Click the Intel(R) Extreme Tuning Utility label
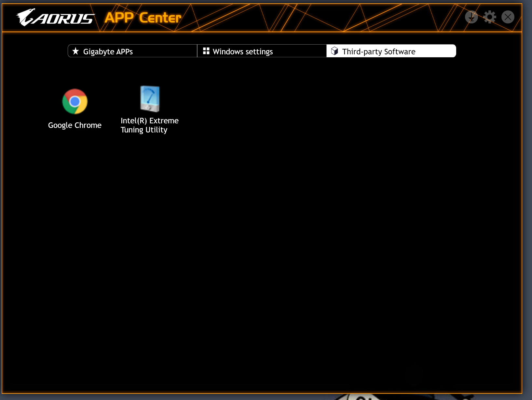The image size is (532, 400). click(150, 125)
